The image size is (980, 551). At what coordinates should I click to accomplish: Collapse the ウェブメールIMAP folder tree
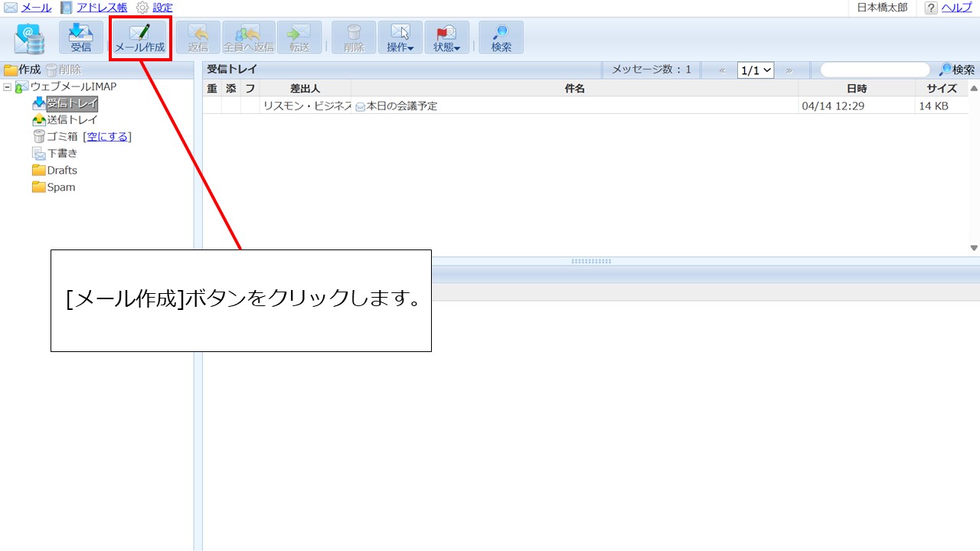pyautogui.click(x=6, y=86)
